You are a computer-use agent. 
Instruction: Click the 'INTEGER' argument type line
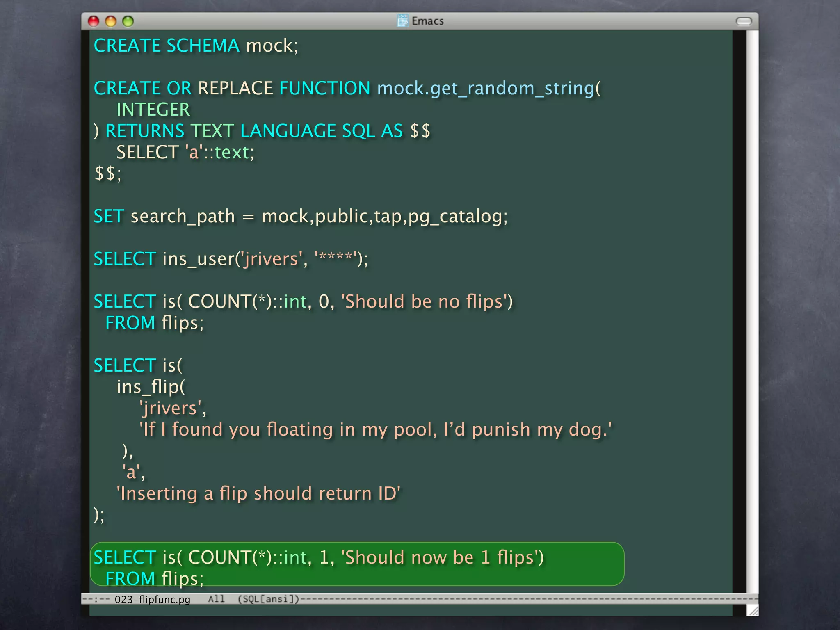click(x=153, y=110)
